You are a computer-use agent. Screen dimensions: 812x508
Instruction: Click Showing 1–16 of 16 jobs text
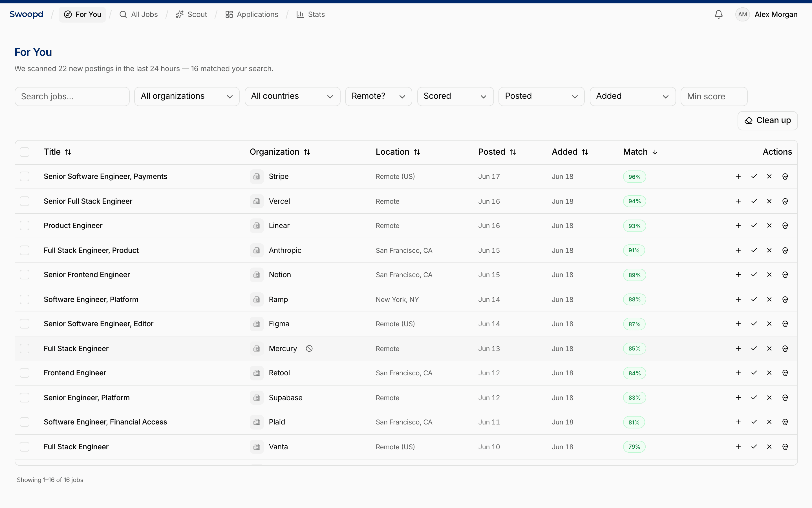[50, 480]
